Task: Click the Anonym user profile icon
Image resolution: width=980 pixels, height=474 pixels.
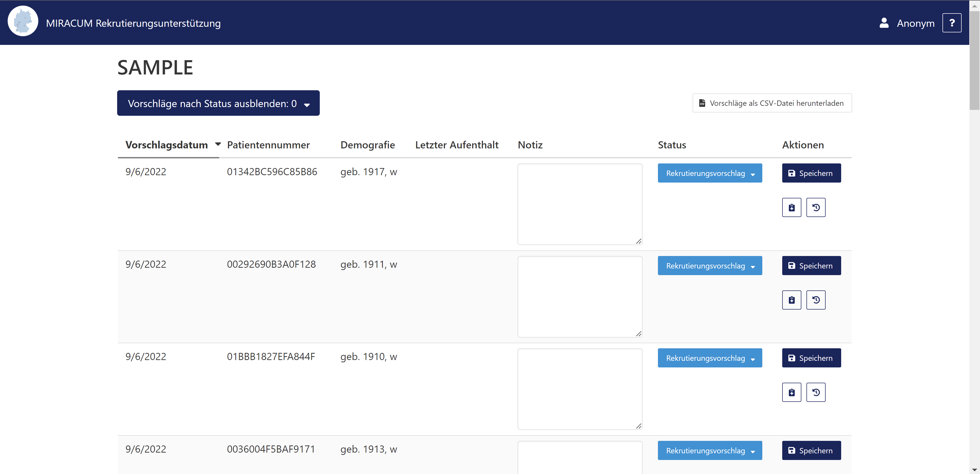Action: click(x=884, y=23)
